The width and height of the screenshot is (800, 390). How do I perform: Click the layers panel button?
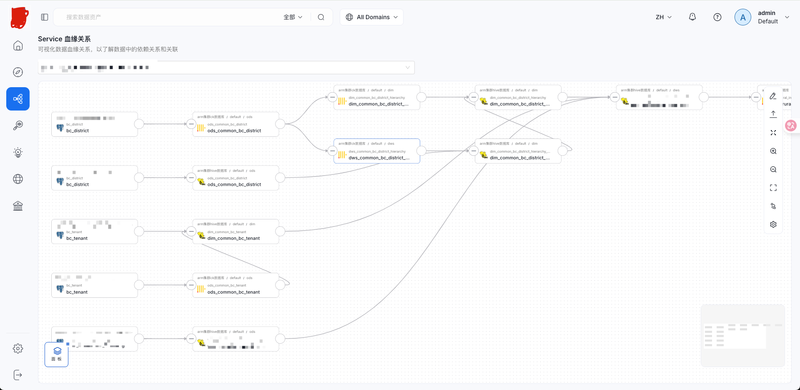pos(57,354)
